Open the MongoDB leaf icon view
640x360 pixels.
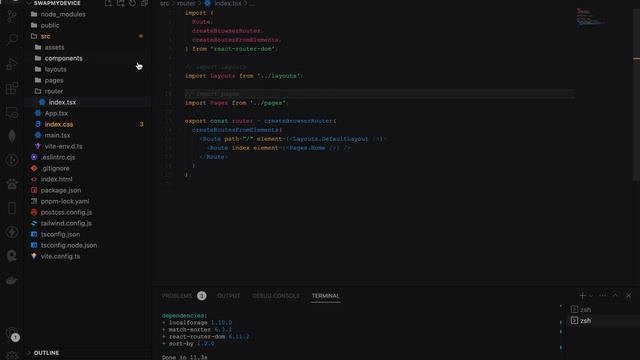(x=12, y=136)
